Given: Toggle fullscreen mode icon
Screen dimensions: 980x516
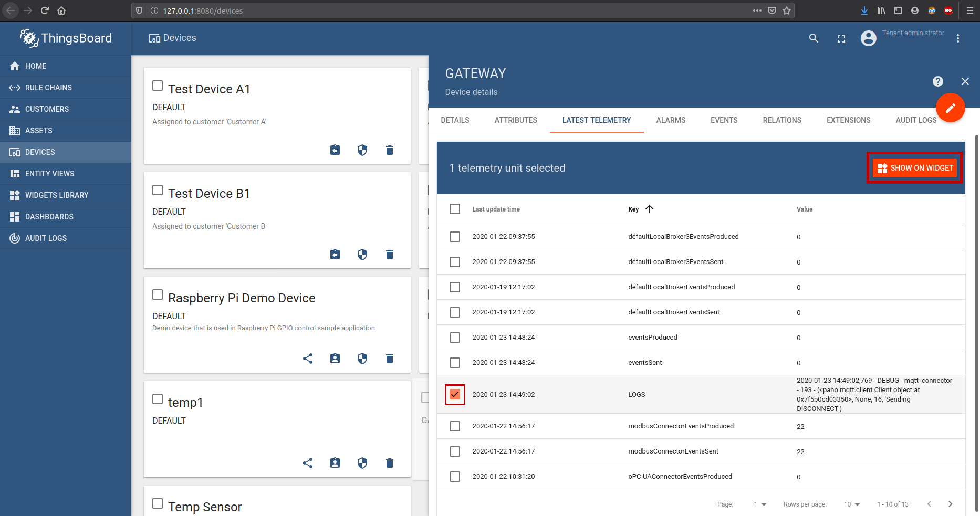Looking at the screenshot, I should click(x=841, y=38).
